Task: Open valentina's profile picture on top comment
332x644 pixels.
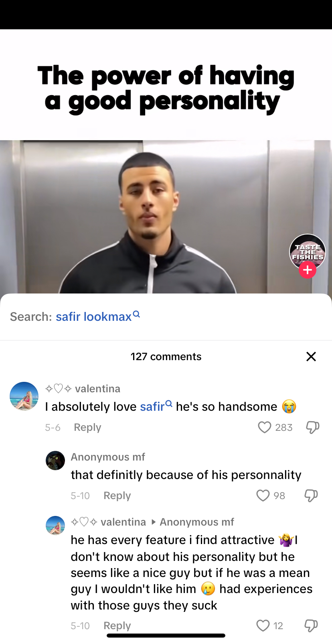Action: pyautogui.click(x=24, y=396)
